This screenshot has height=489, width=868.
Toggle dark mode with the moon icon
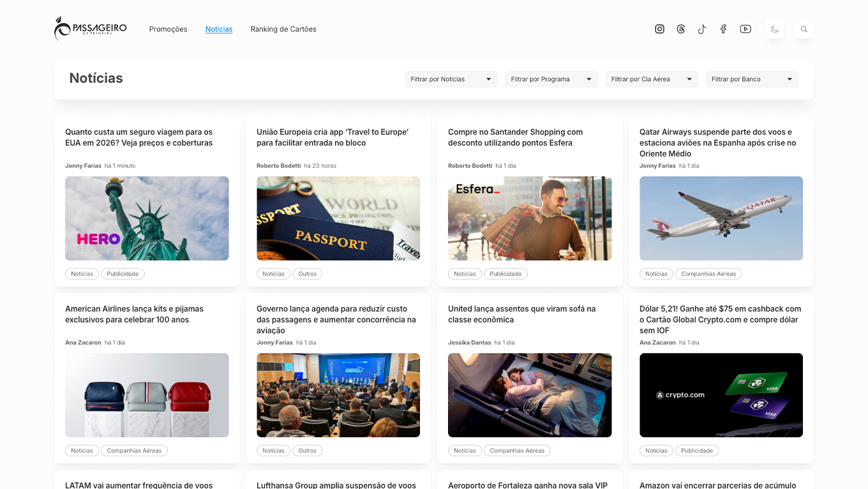coord(774,29)
